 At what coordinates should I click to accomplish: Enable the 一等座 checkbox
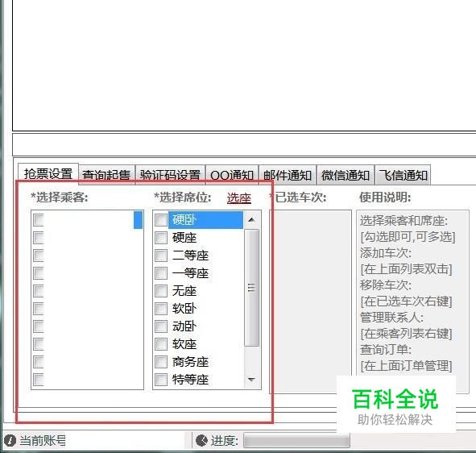161,273
